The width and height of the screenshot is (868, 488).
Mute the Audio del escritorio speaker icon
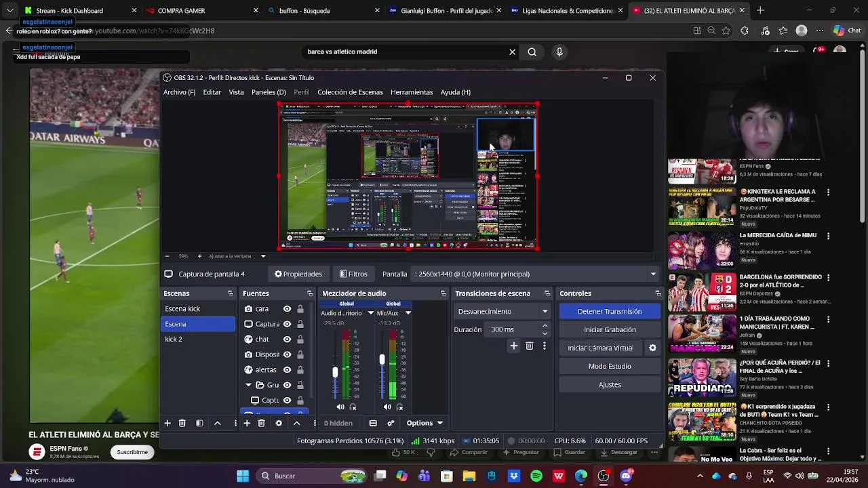tap(340, 407)
